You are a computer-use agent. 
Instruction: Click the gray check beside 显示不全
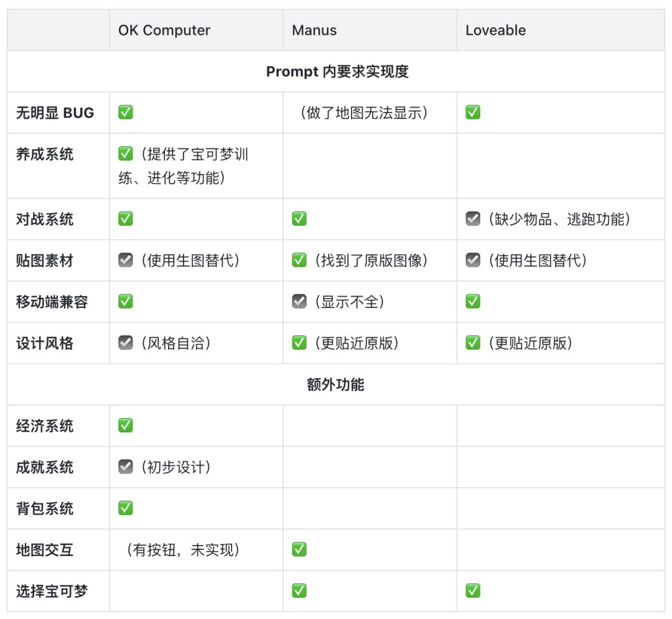point(299,302)
